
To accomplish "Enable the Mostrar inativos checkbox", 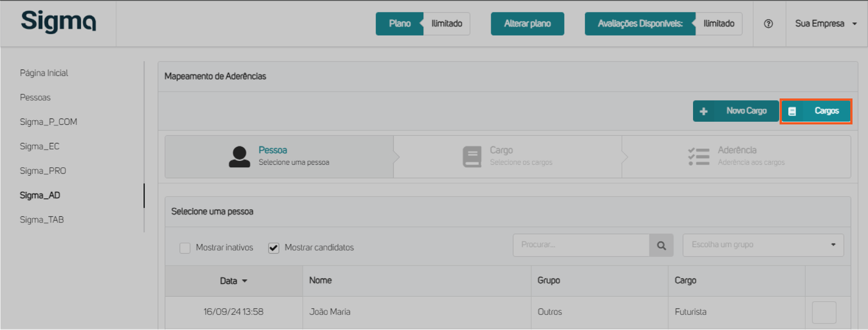I will click(185, 248).
